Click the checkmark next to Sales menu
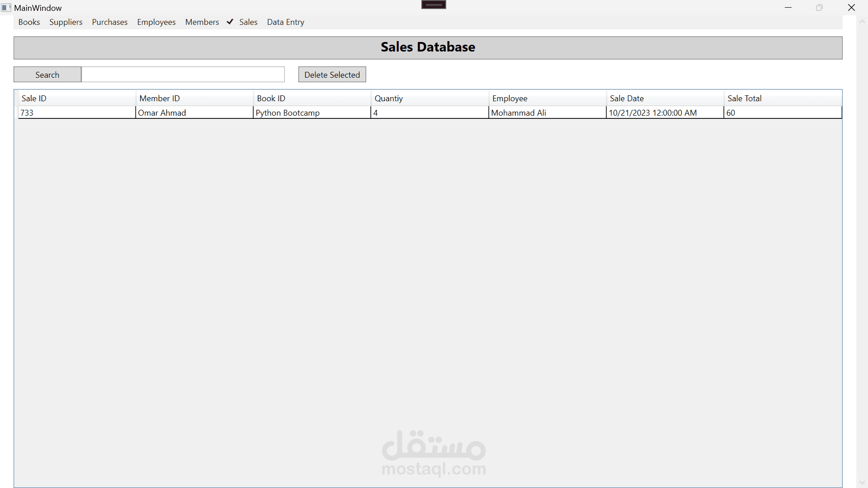Viewport: 868px width, 488px height. click(x=230, y=22)
